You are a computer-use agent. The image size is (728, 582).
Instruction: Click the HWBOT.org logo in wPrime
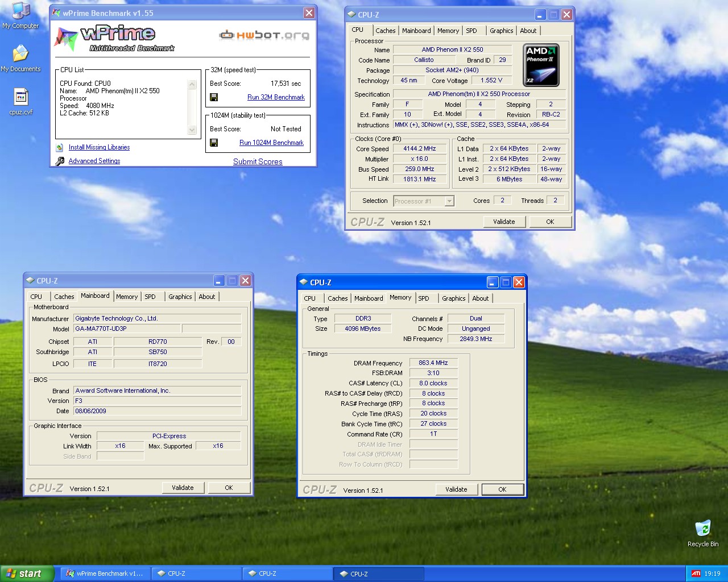[264, 35]
